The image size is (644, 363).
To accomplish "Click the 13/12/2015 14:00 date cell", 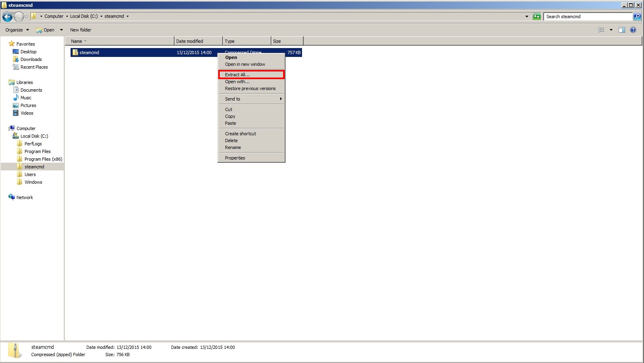I will click(194, 52).
